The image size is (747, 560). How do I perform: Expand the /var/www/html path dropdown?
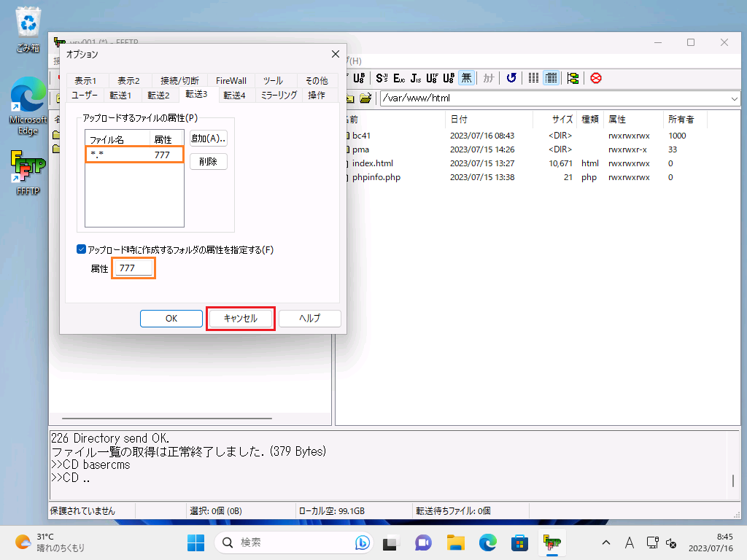[x=734, y=98]
